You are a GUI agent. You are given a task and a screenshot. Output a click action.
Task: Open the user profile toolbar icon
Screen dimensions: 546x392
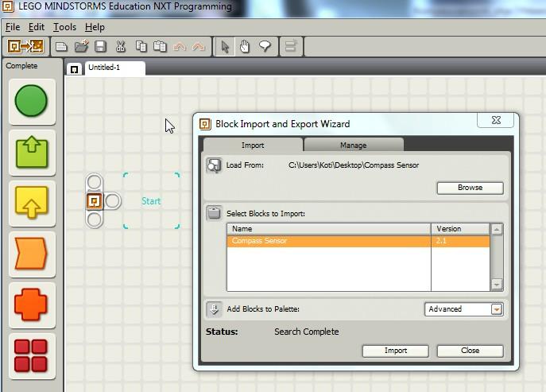tap(25, 46)
